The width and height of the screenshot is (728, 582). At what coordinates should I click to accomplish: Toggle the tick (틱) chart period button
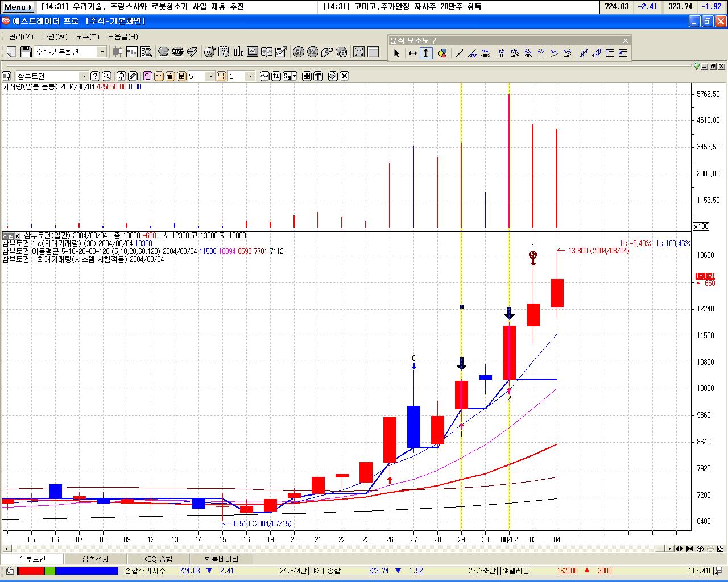221,76
